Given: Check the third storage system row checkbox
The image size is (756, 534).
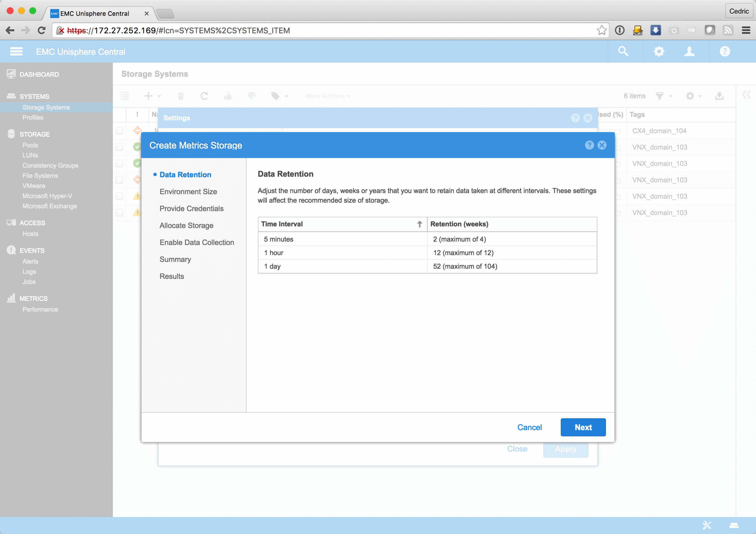Looking at the screenshot, I should coord(119,163).
